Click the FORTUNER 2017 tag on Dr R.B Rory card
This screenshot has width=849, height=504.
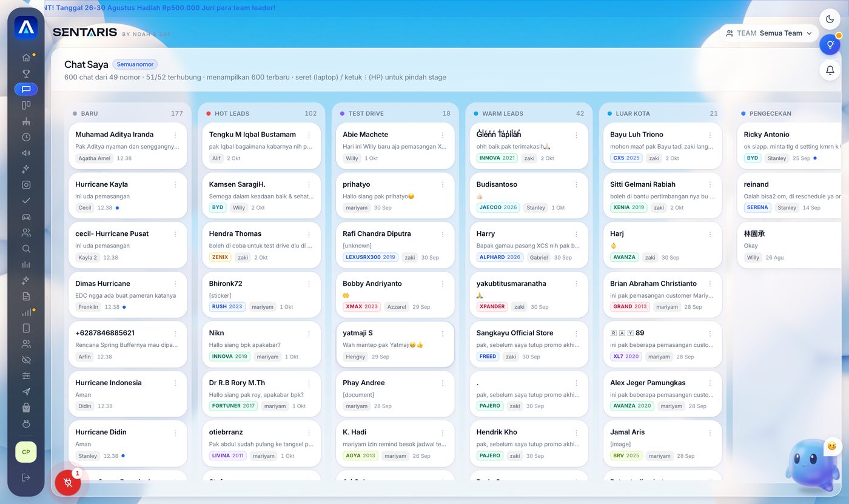tap(233, 406)
